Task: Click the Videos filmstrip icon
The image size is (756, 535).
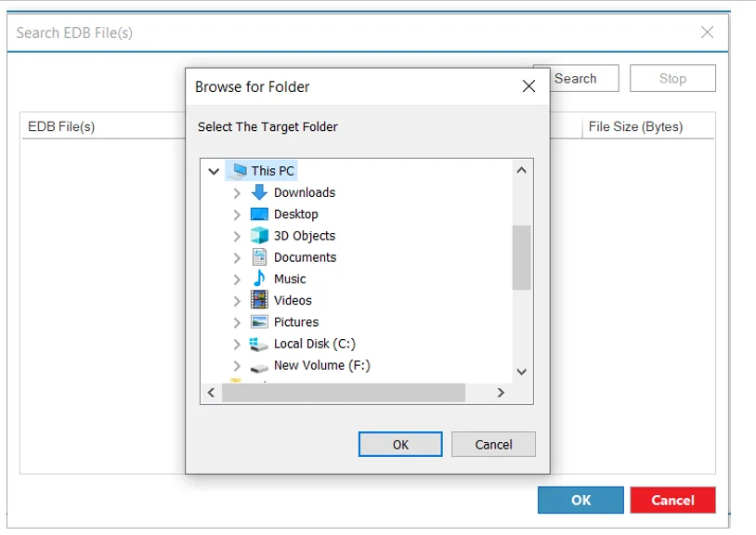Action: (259, 300)
